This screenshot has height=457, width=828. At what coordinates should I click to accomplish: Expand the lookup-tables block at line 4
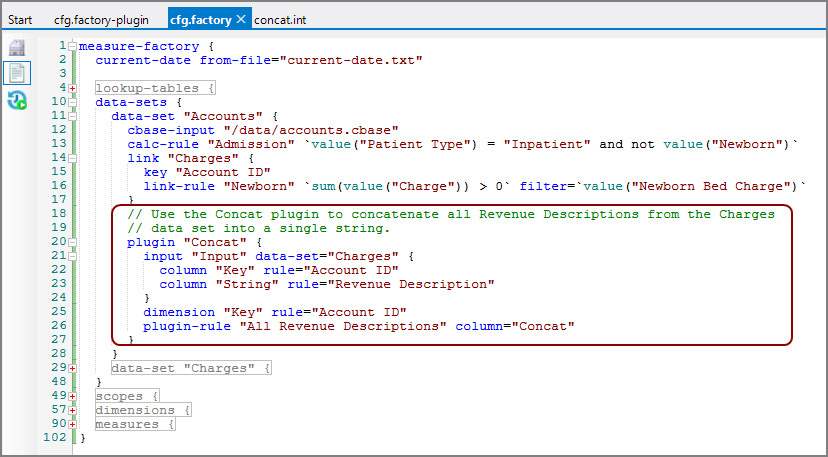(x=72, y=88)
